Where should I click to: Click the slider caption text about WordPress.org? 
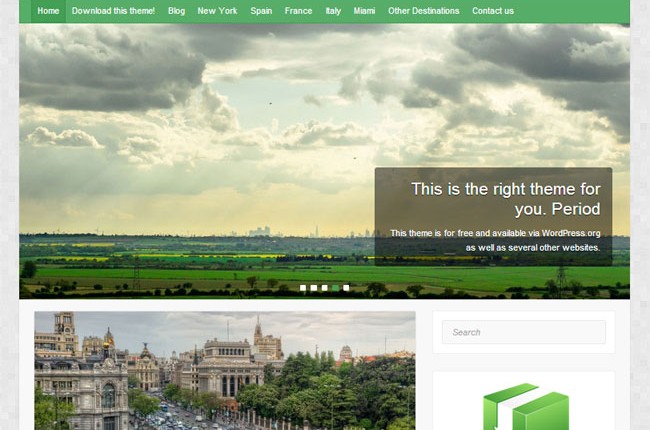pos(495,240)
